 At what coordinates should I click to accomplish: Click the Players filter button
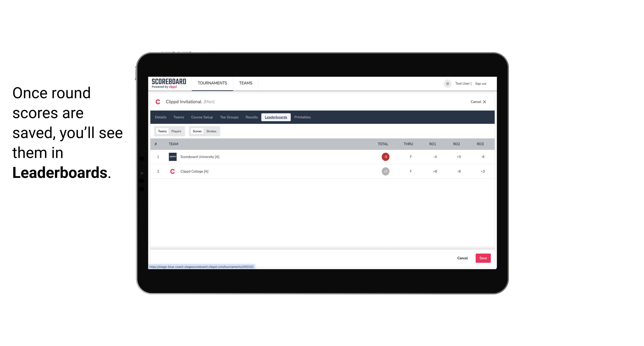tap(176, 131)
